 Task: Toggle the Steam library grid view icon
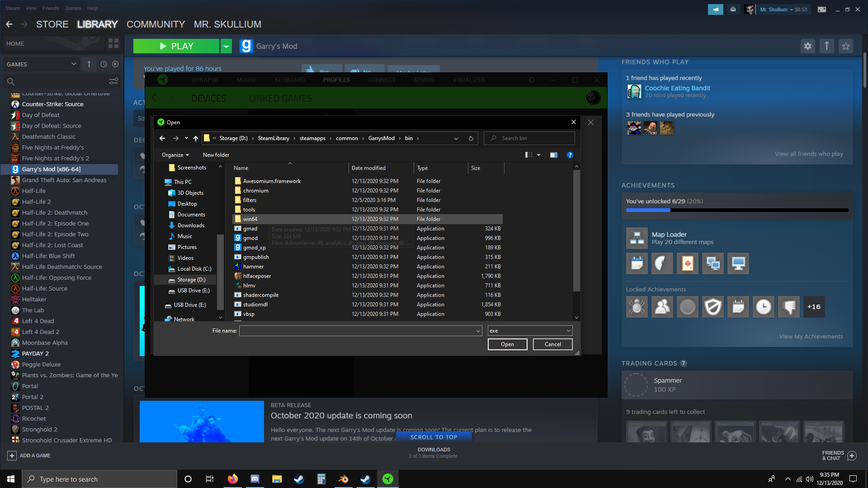coord(113,43)
